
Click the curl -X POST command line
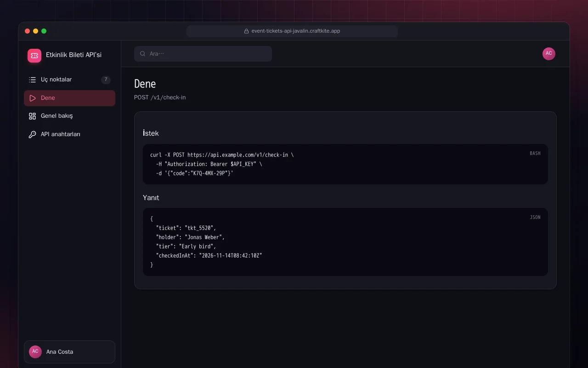click(222, 155)
